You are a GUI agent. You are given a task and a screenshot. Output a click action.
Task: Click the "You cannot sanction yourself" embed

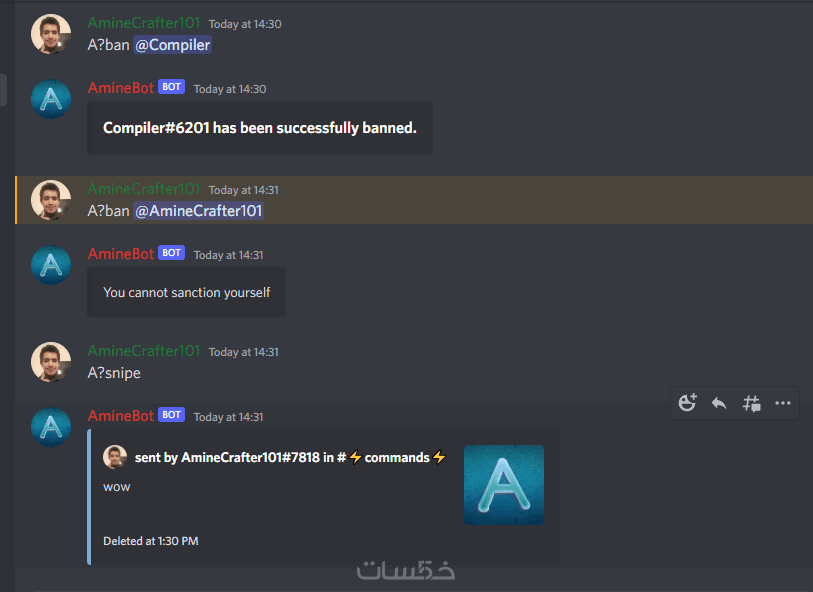[186, 292]
